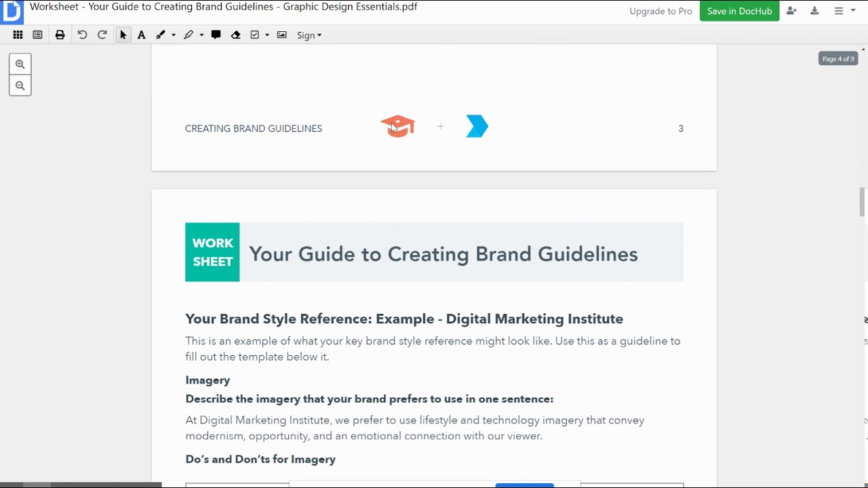
Task: Click the 'Your Guide to Creating Brand Guidelines' heading
Action: click(x=443, y=254)
